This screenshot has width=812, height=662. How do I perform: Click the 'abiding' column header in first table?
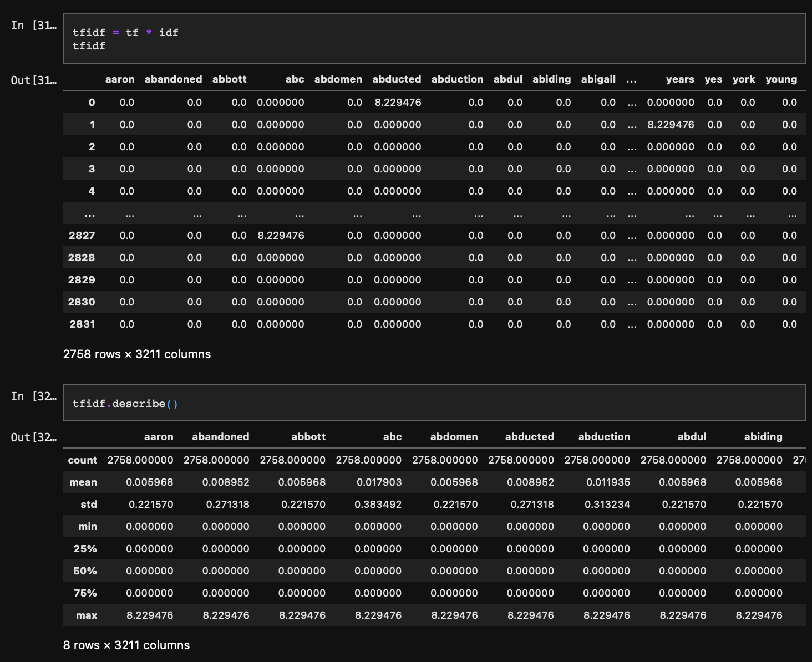pos(551,79)
